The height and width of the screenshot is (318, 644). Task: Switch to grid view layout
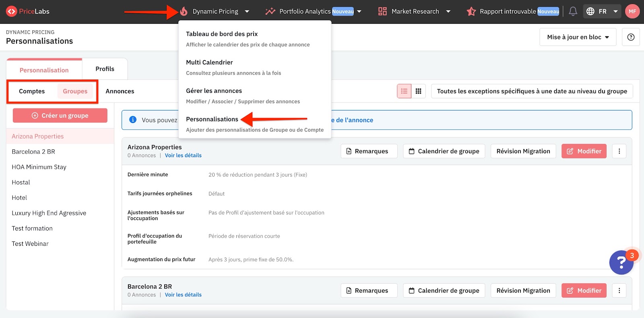[x=419, y=91]
